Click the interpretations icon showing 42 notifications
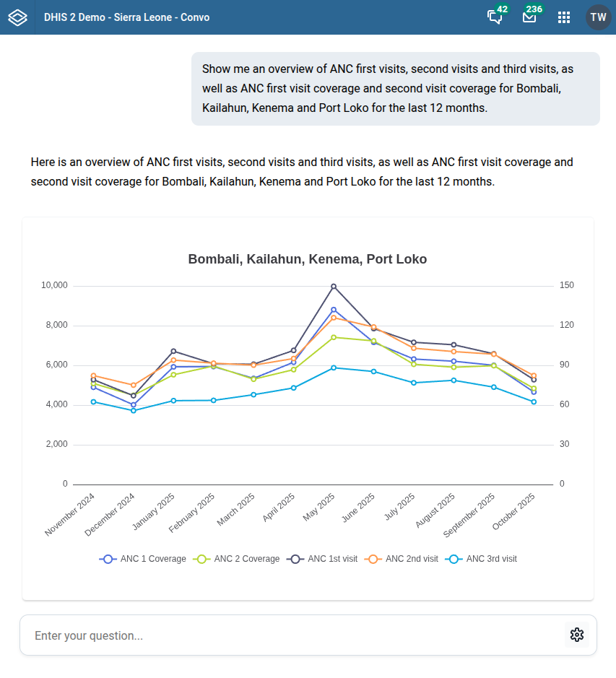The image size is (616, 678). [x=494, y=19]
